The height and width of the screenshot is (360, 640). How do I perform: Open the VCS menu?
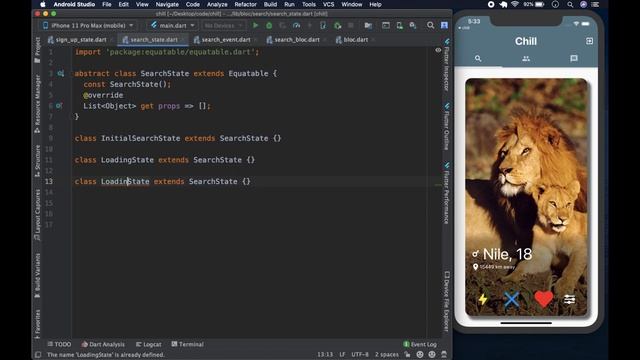tap(328, 4)
